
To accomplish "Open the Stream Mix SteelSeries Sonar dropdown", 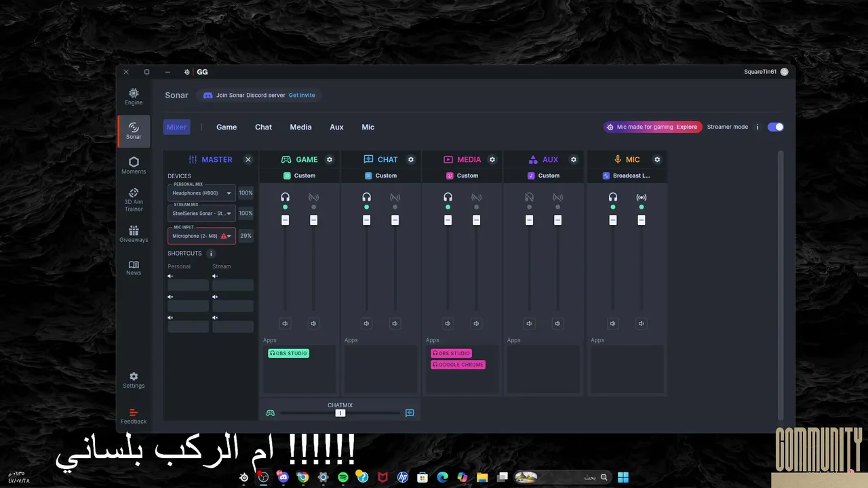I will pyautogui.click(x=202, y=213).
